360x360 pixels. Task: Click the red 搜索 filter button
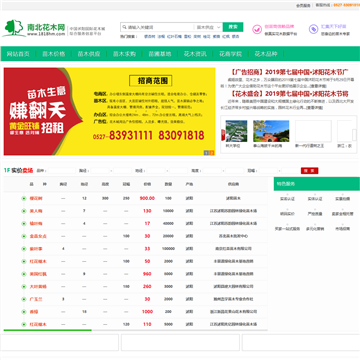tap(309, 171)
